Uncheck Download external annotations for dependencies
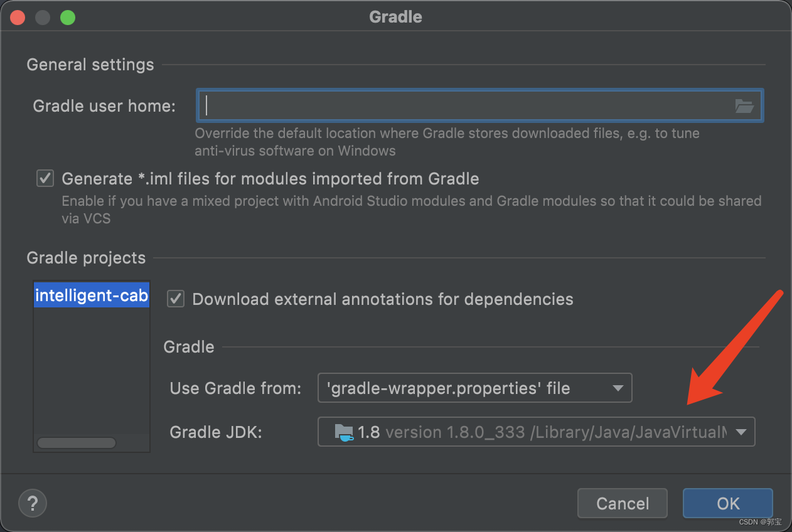 (x=175, y=299)
